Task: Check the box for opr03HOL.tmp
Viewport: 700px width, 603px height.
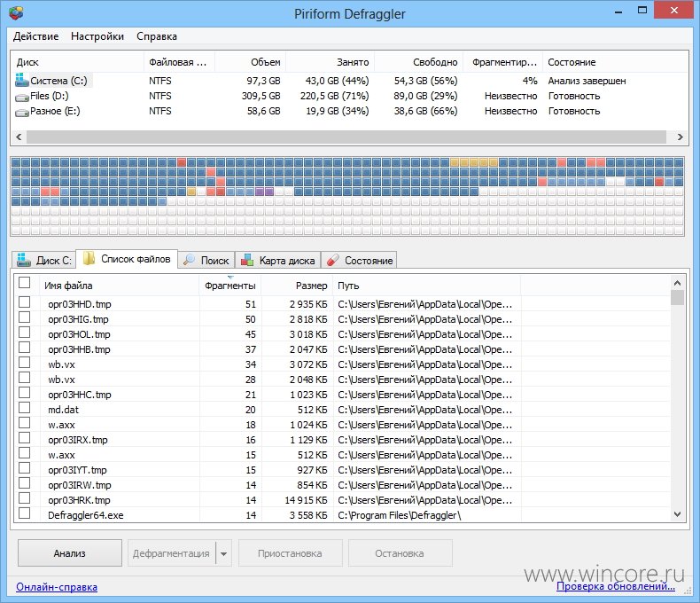Action: click(24, 333)
